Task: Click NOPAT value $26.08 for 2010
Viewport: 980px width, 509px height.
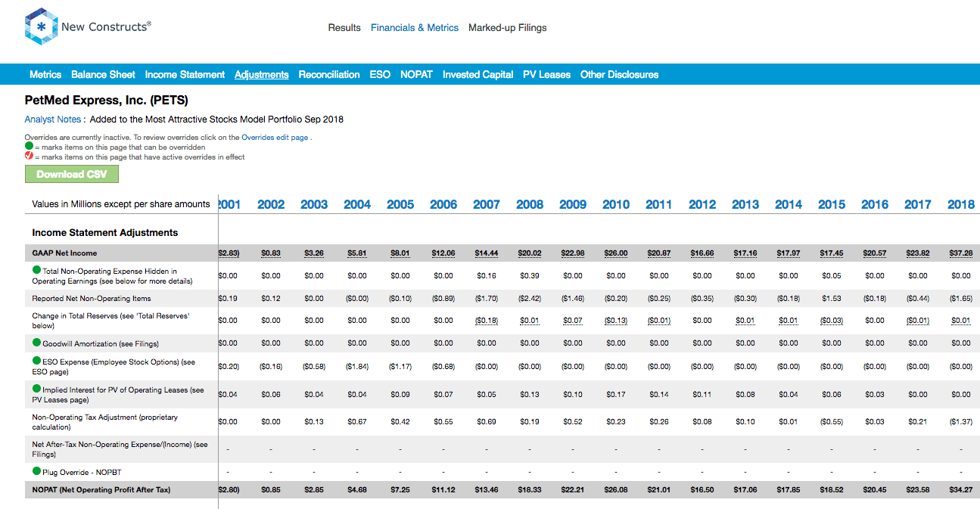Action: coord(616,490)
